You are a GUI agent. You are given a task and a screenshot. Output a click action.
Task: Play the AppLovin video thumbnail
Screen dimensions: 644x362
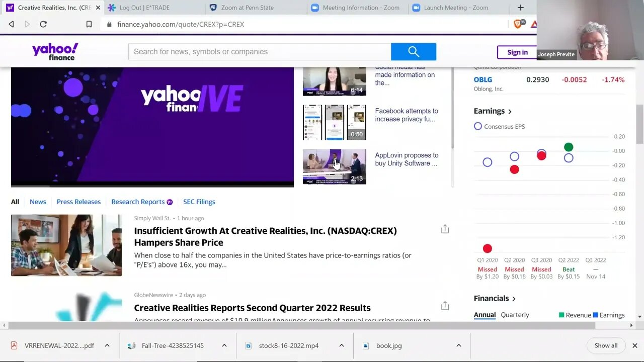335,166
